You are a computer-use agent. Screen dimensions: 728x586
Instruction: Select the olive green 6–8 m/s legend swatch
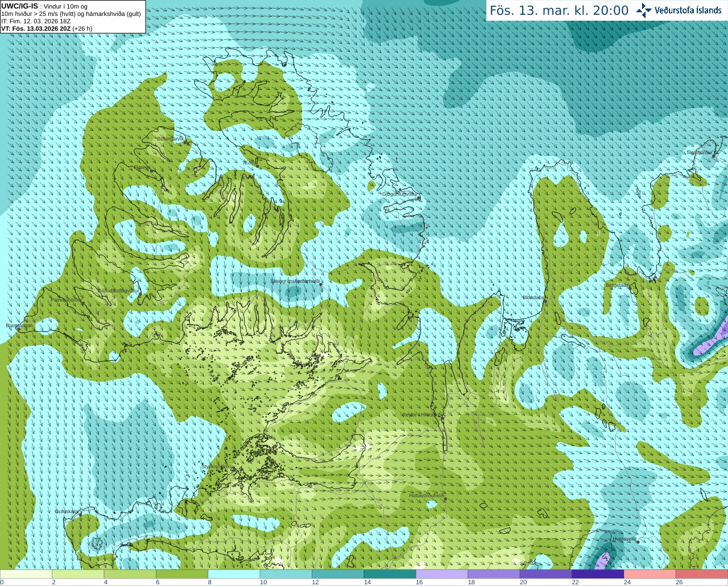coord(182,574)
